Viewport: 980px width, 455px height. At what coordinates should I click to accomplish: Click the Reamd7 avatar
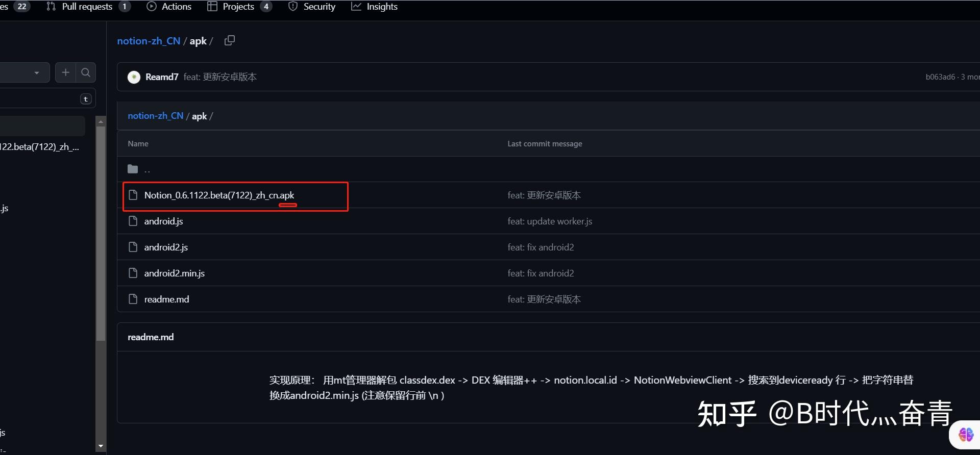click(134, 77)
